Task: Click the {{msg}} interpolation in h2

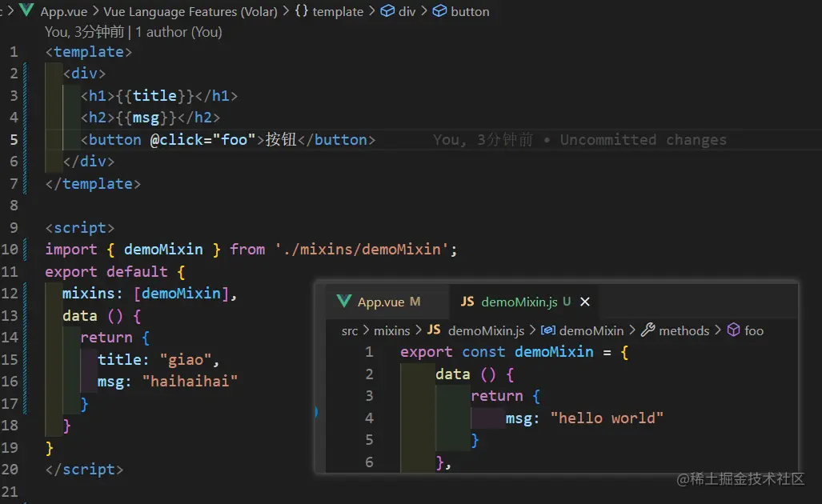Action: click(x=146, y=118)
